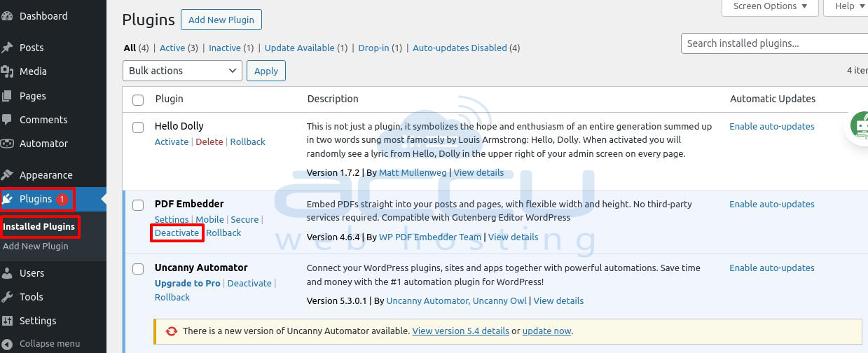Deactivate the Uncanny Automator plugin
Viewport: 868px width, 353px height.
[249, 284]
